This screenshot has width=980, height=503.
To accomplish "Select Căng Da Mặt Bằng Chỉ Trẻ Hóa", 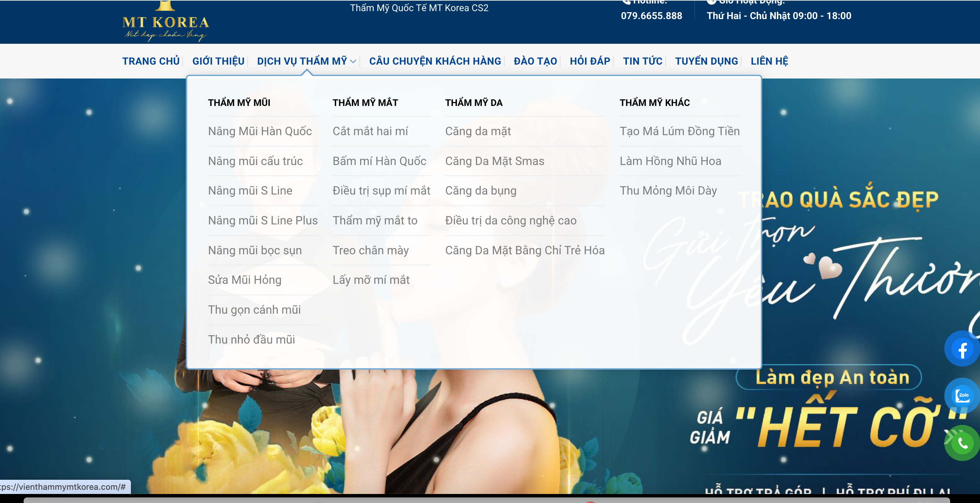I will [525, 250].
